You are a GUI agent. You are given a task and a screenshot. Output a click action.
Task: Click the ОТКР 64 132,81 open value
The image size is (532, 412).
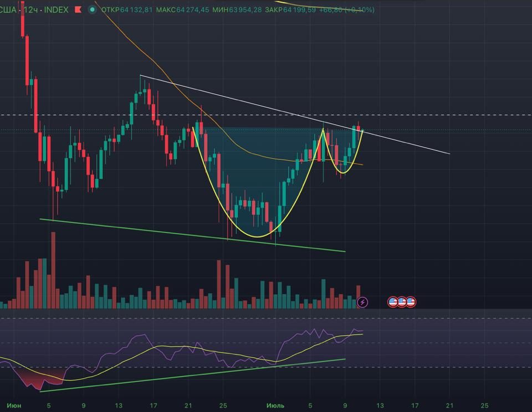(x=127, y=10)
